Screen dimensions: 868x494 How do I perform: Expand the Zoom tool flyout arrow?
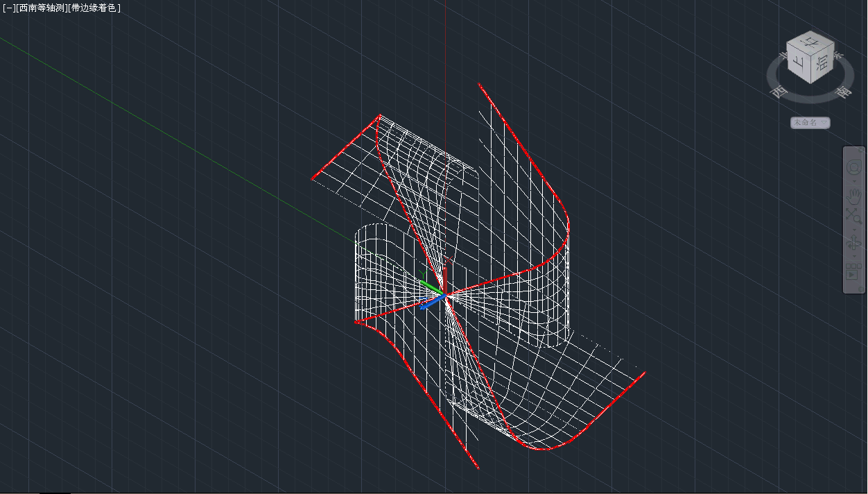point(853,229)
